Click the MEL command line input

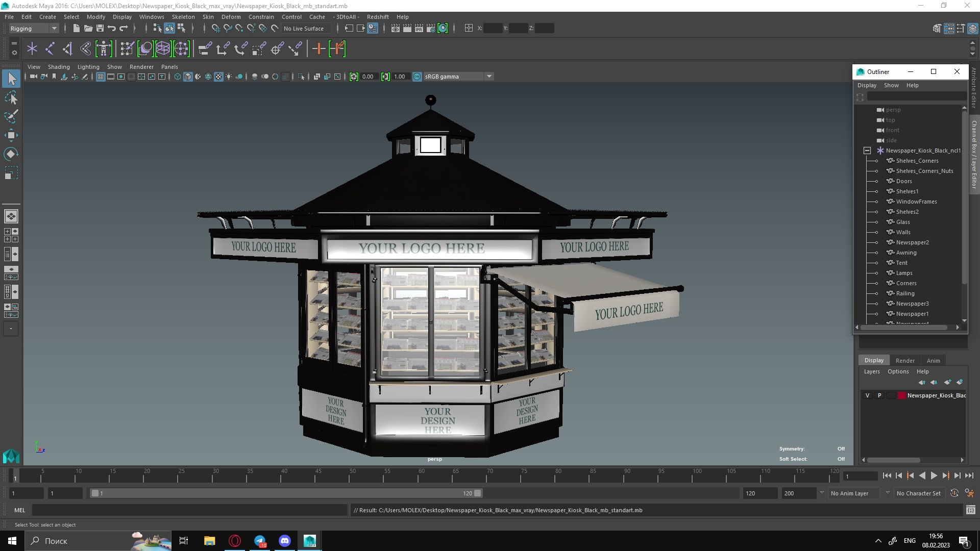pos(189,510)
